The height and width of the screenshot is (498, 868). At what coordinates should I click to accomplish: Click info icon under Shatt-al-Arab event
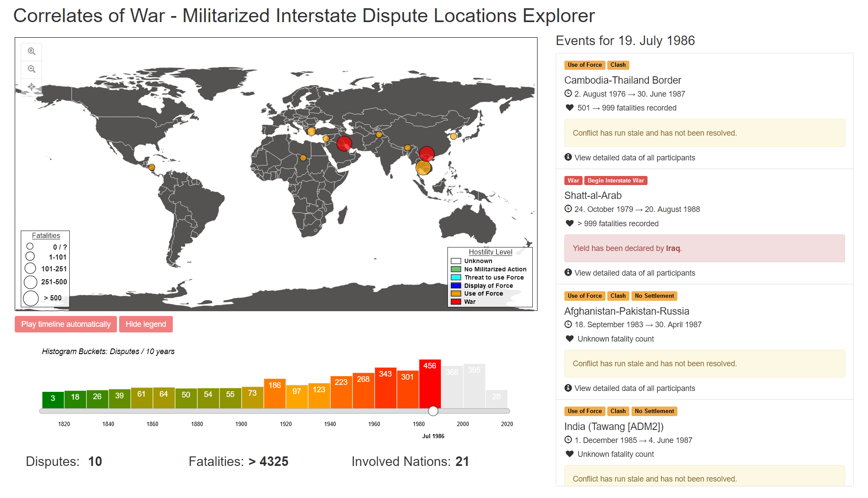(568, 273)
